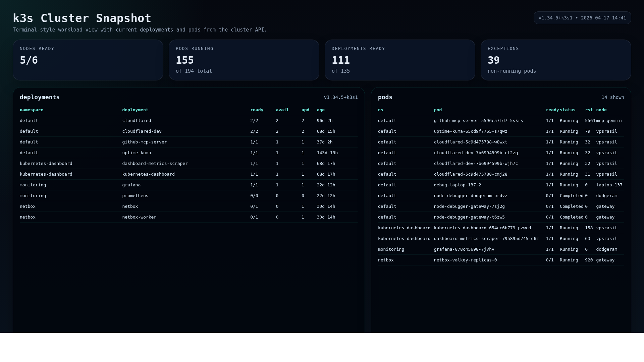Image resolution: width=644 pixels, height=362 pixels.
Task: Open the PODS RUNNING summary card
Action: click(x=244, y=60)
